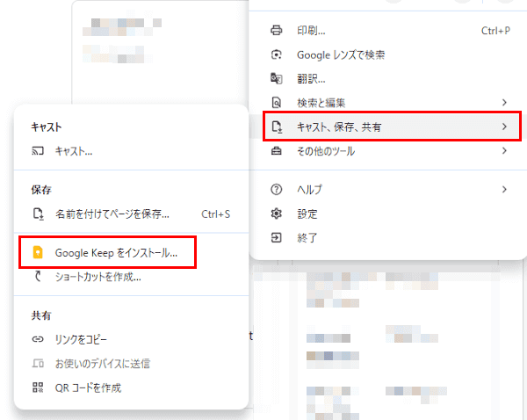Click the save page icon beside 名前を付けてページを保存
The image size is (527, 420).
pyautogui.click(x=38, y=214)
